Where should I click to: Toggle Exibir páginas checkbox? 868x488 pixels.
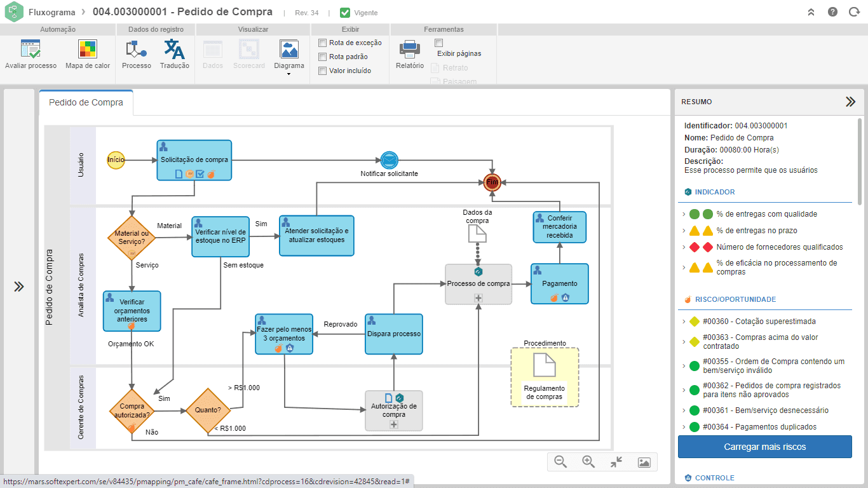(x=438, y=43)
